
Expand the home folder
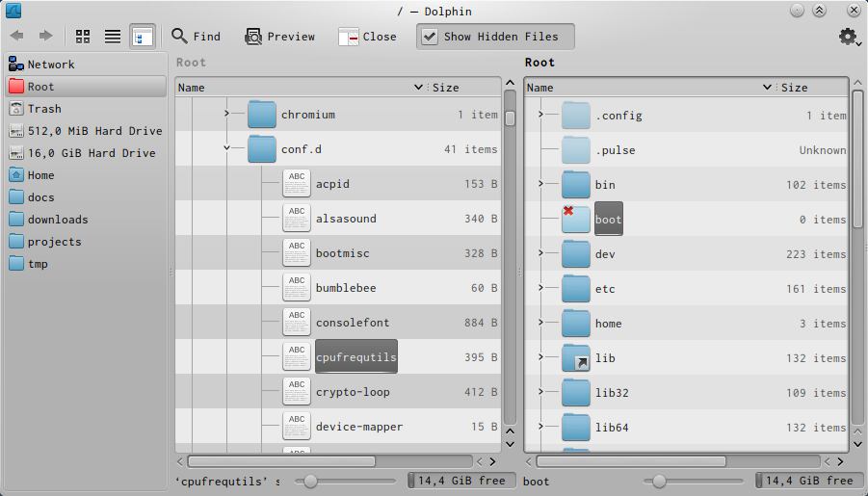click(540, 323)
